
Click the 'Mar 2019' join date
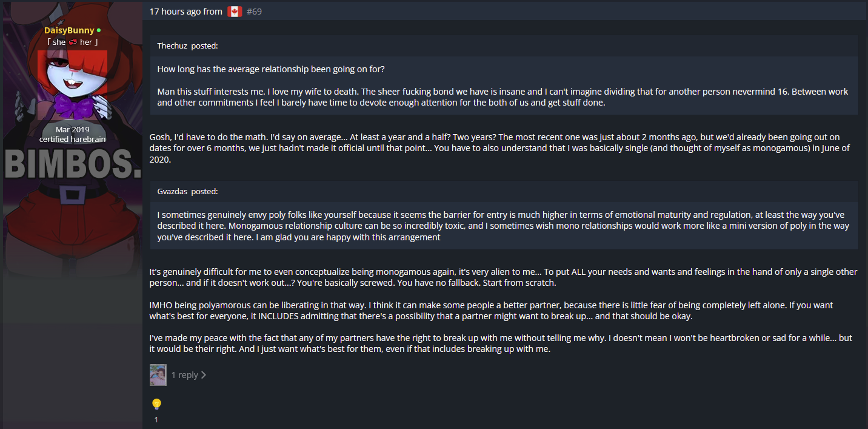[72, 130]
